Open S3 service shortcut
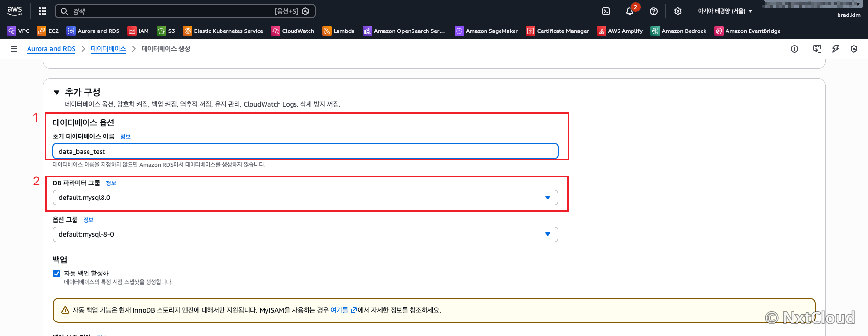 click(x=166, y=31)
